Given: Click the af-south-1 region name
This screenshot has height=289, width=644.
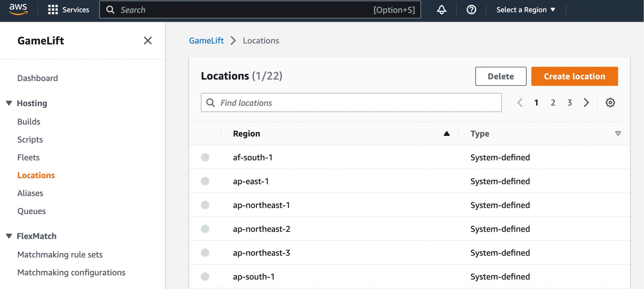Looking at the screenshot, I should click(253, 157).
